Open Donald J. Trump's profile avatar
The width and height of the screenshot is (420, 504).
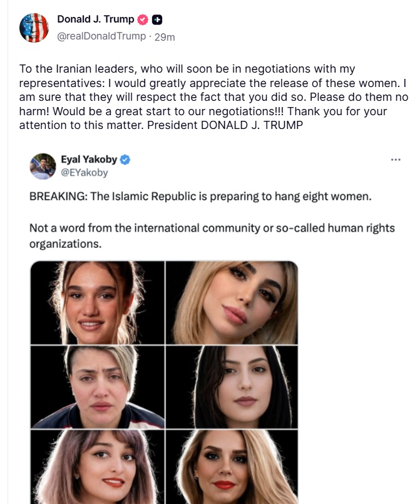(34, 28)
